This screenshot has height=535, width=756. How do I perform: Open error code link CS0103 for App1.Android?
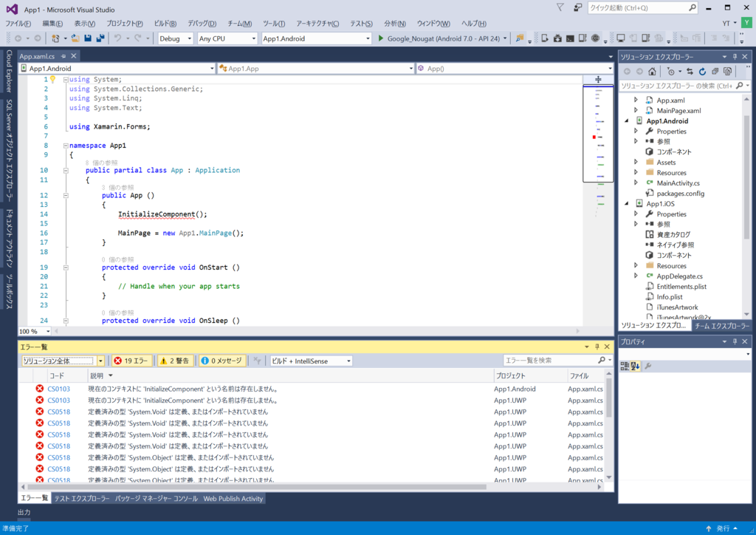[59, 389]
